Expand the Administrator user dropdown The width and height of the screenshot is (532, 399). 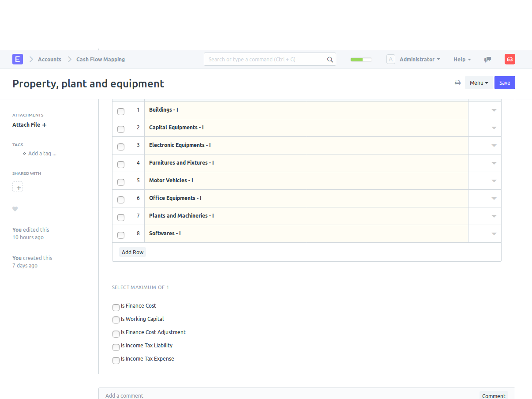(x=420, y=59)
